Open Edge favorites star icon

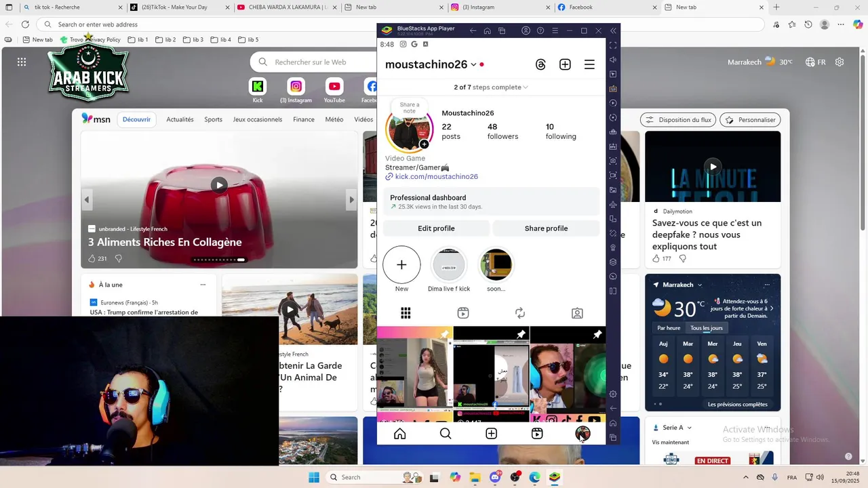coord(792,24)
